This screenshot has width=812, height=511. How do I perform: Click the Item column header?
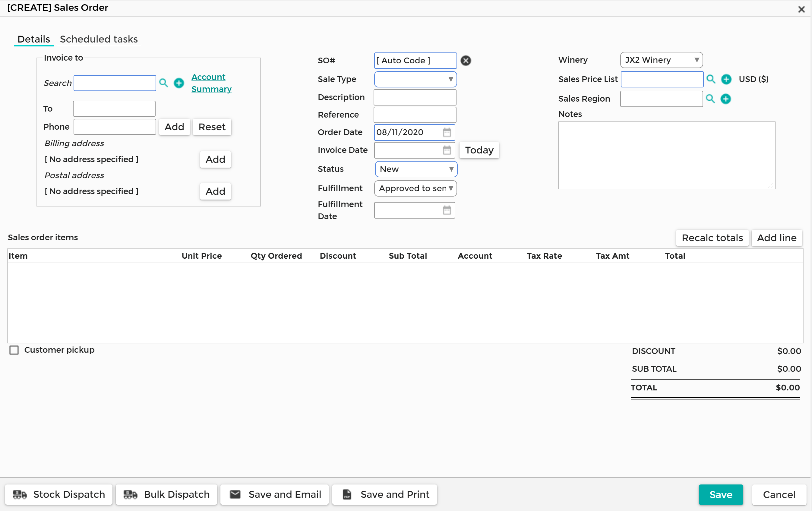point(18,256)
